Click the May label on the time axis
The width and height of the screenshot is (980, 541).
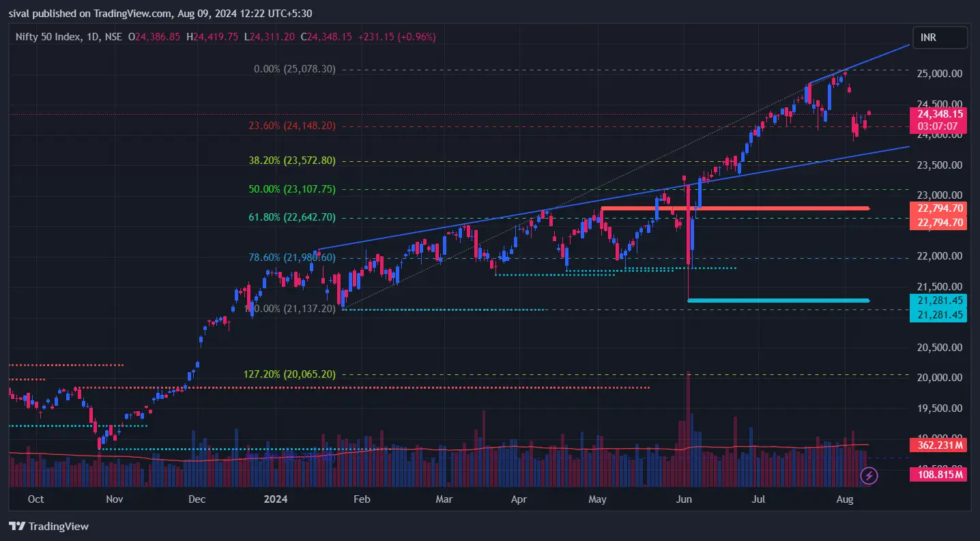click(597, 499)
